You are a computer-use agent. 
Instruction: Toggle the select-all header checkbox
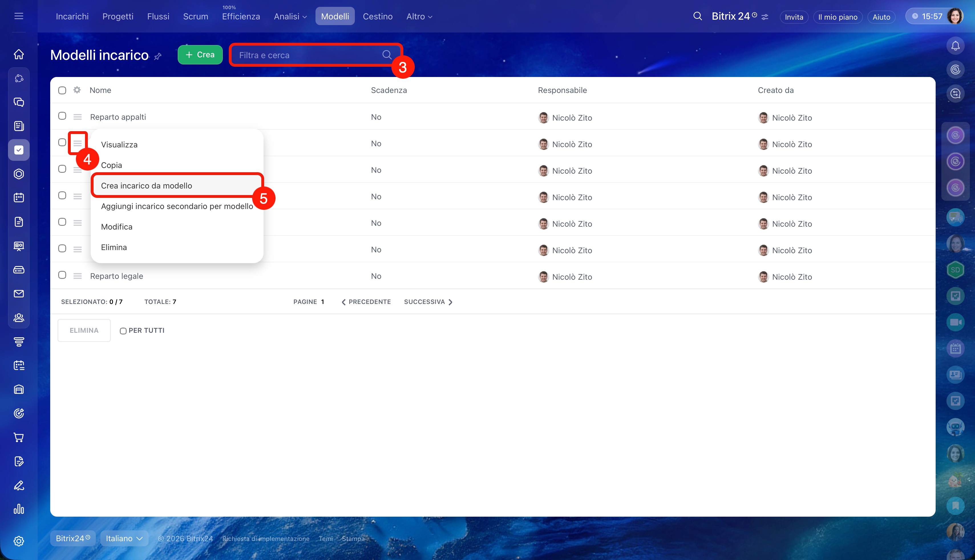pos(62,90)
